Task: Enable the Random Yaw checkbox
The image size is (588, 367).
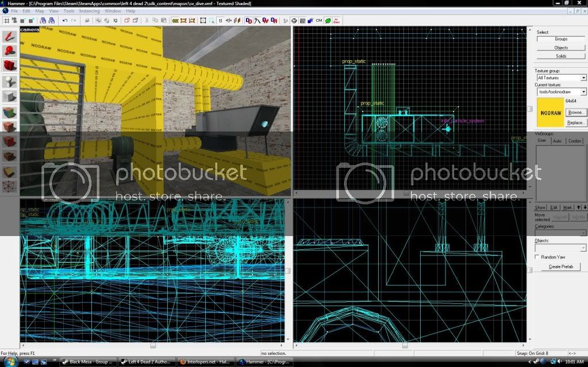Action: pos(537,257)
